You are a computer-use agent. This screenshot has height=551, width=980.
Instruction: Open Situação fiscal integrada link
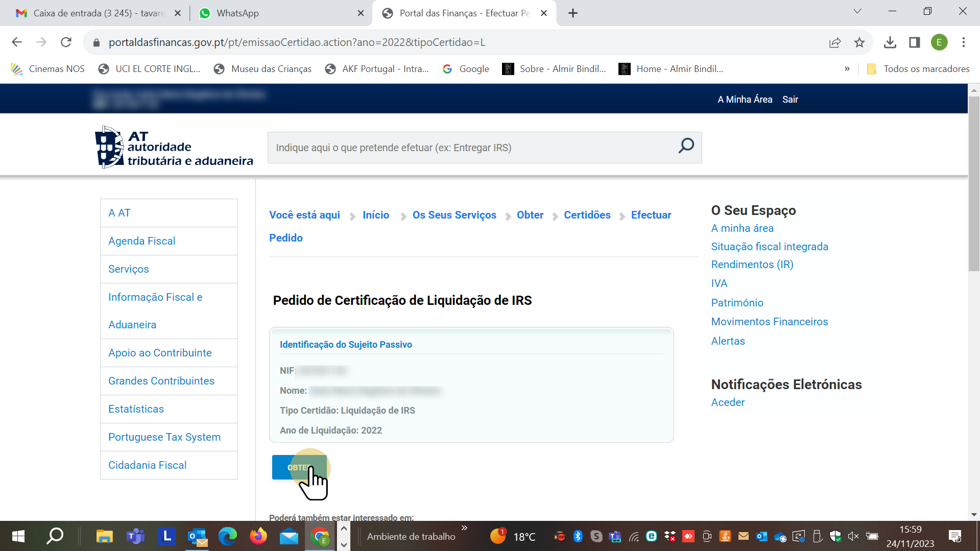[770, 247]
